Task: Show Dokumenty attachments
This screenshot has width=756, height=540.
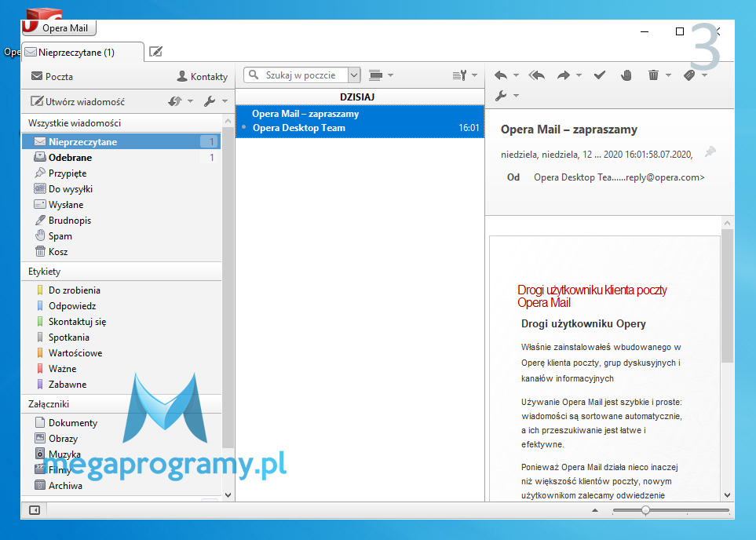Action: (122, 423)
